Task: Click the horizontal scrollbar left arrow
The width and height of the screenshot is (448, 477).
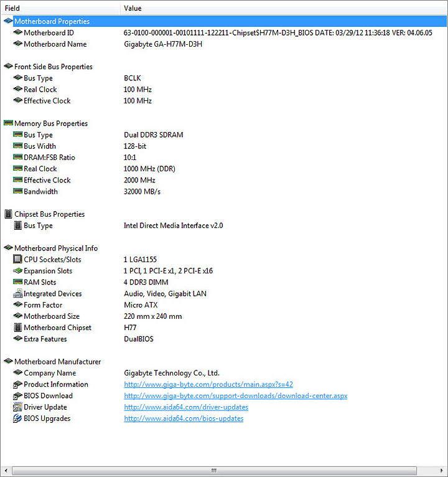Action: (x=6, y=470)
